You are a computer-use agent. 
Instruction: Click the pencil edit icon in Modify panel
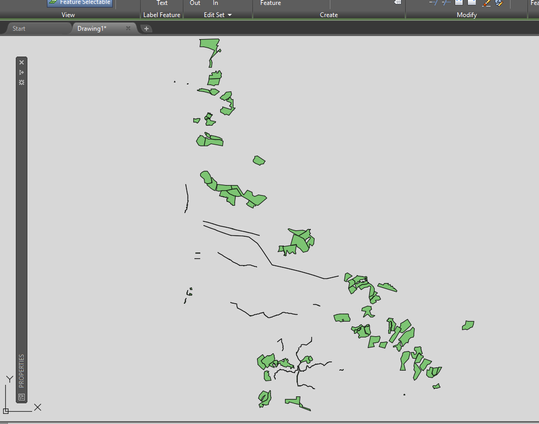pyautogui.click(x=486, y=3)
